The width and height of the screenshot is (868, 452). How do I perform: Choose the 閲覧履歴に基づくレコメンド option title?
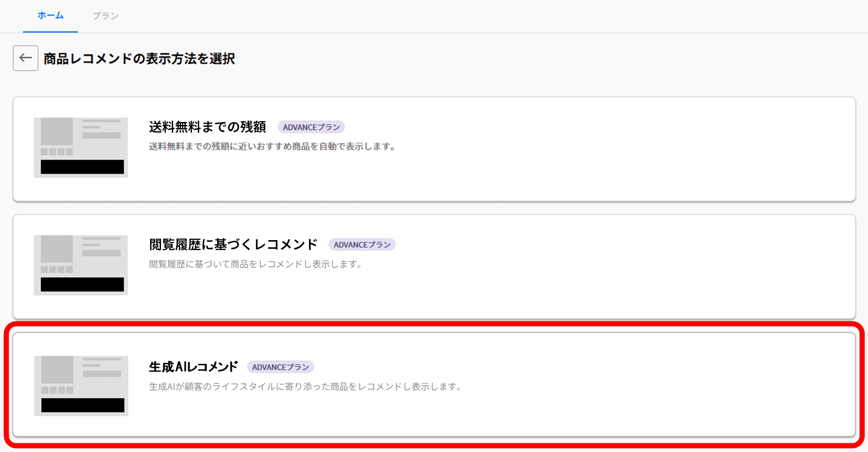pyautogui.click(x=233, y=244)
